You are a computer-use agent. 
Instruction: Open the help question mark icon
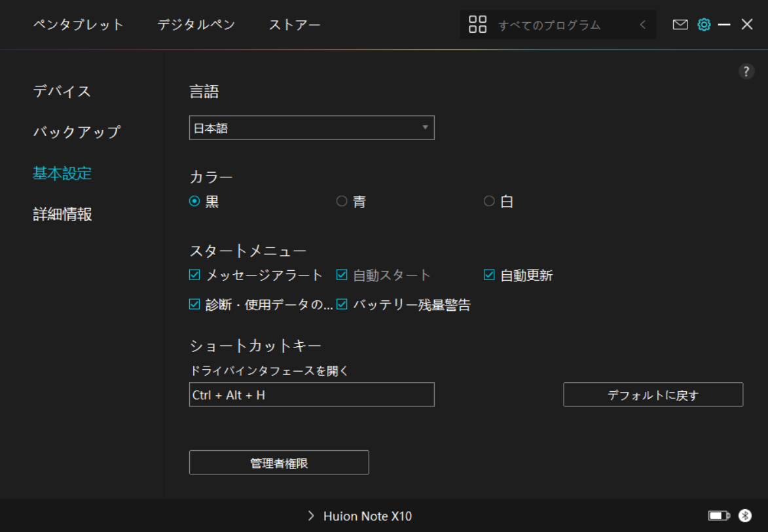[x=746, y=72]
